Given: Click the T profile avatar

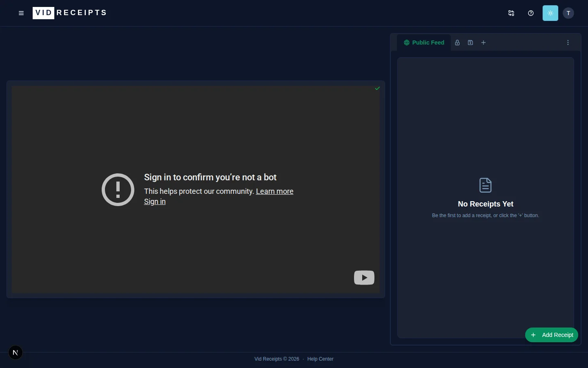Looking at the screenshot, I should [568, 13].
